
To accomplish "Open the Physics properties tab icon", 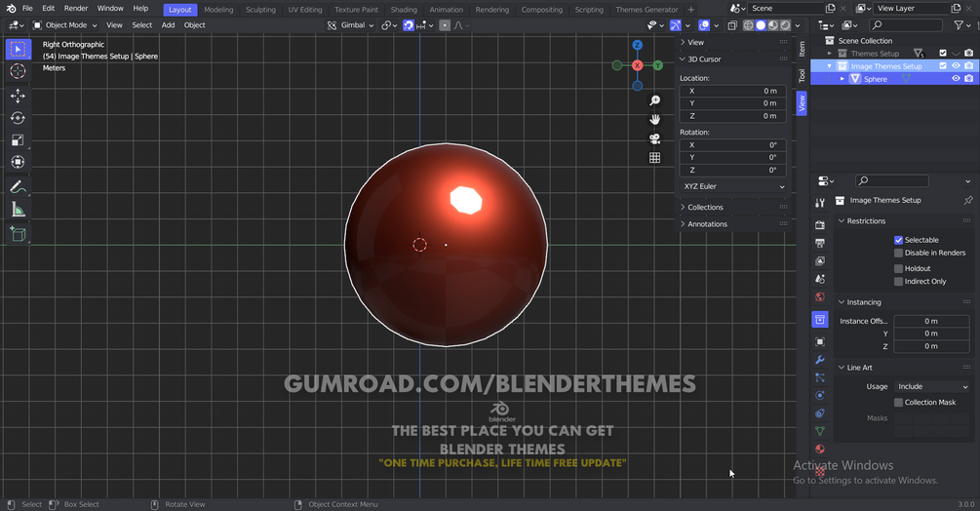I will point(820,395).
